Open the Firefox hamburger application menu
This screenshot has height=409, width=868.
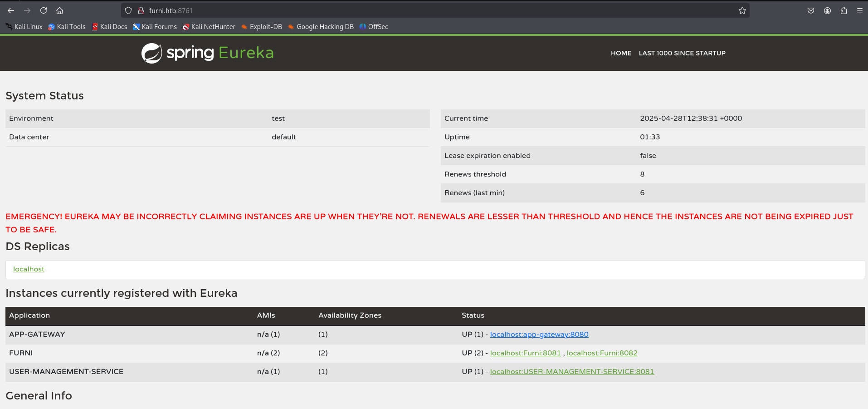tap(859, 10)
